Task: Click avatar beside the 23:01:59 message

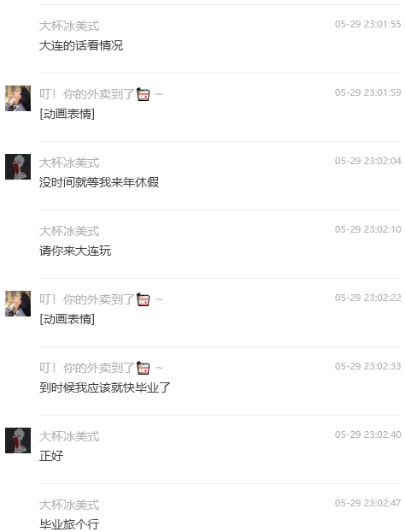Action: point(18,98)
